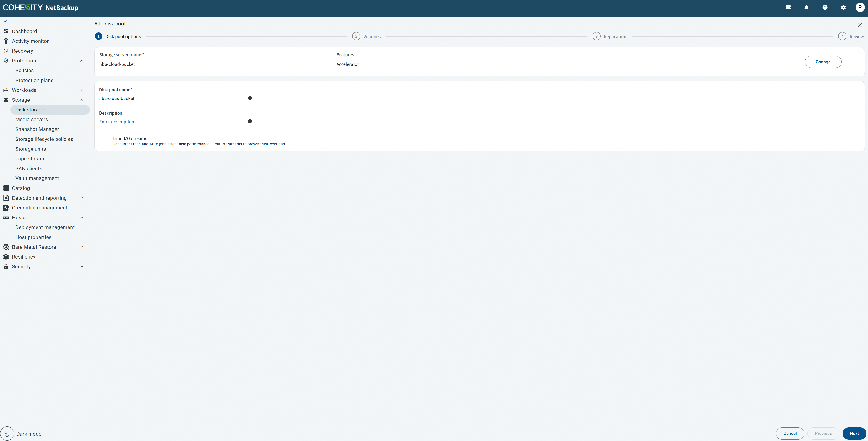Open the notifications bell

point(806,7)
